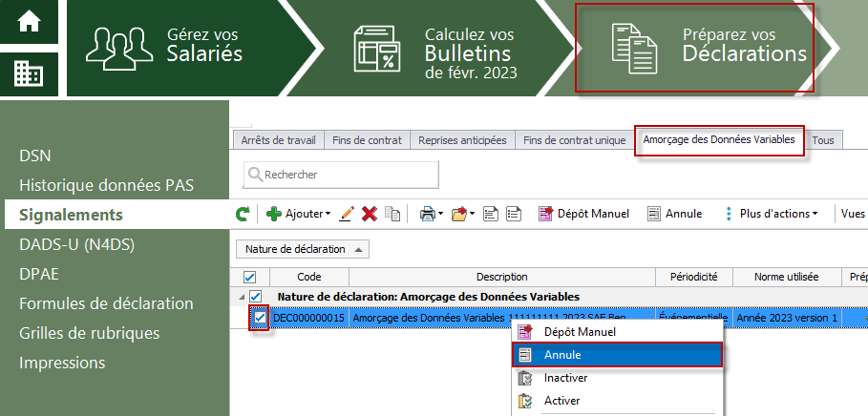Screen dimensions: 868x416
Task: Choose Inactiver in the context menu
Action: [618, 378]
